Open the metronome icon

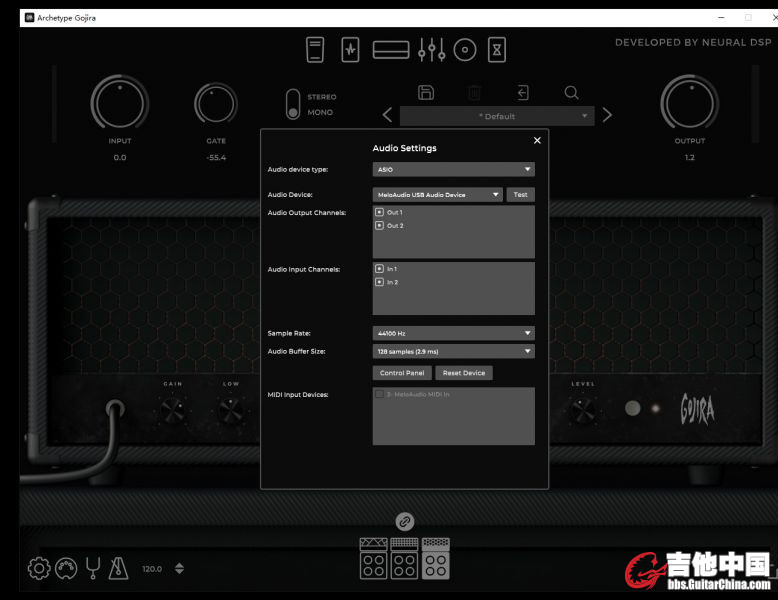(x=120, y=568)
